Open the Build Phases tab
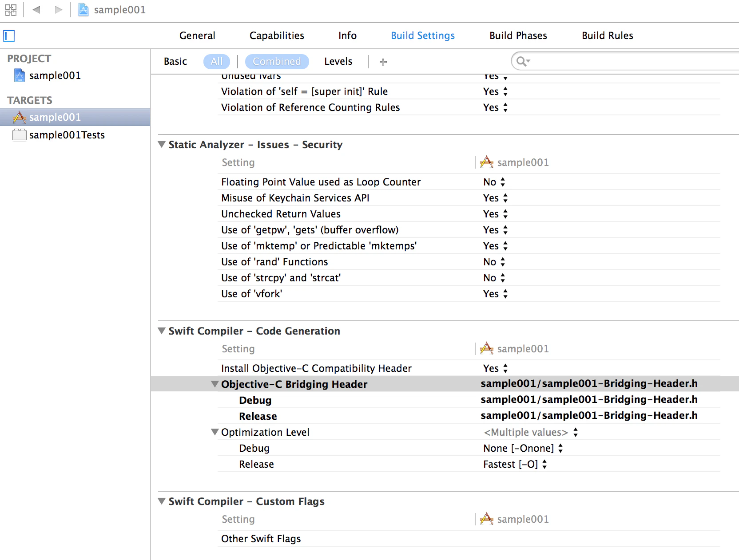The width and height of the screenshot is (739, 560). (518, 35)
